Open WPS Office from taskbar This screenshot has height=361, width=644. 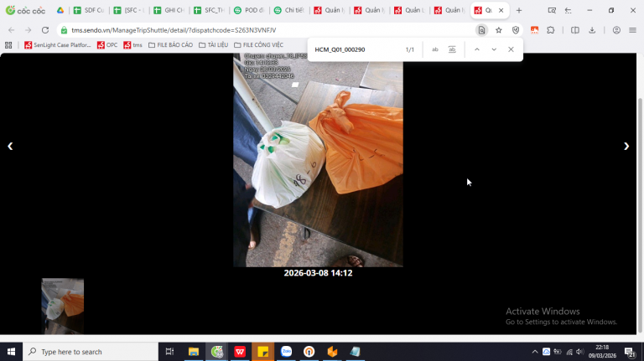(240, 352)
